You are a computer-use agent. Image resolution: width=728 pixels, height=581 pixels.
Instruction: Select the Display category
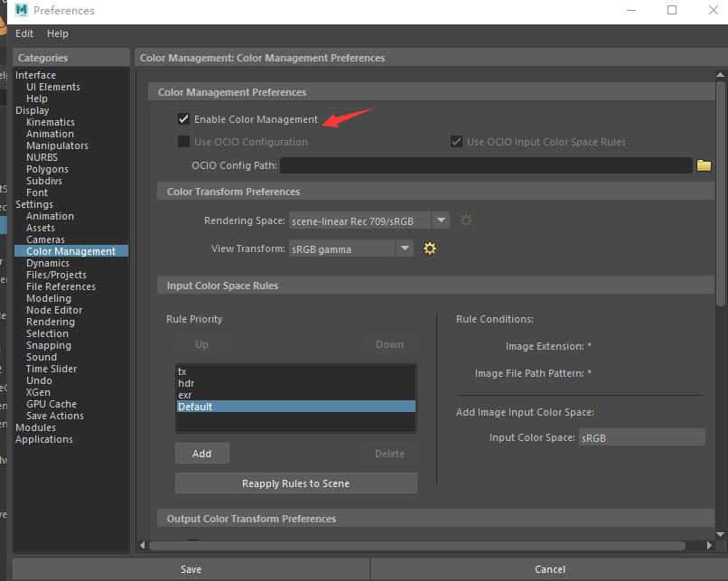(32, 110)
